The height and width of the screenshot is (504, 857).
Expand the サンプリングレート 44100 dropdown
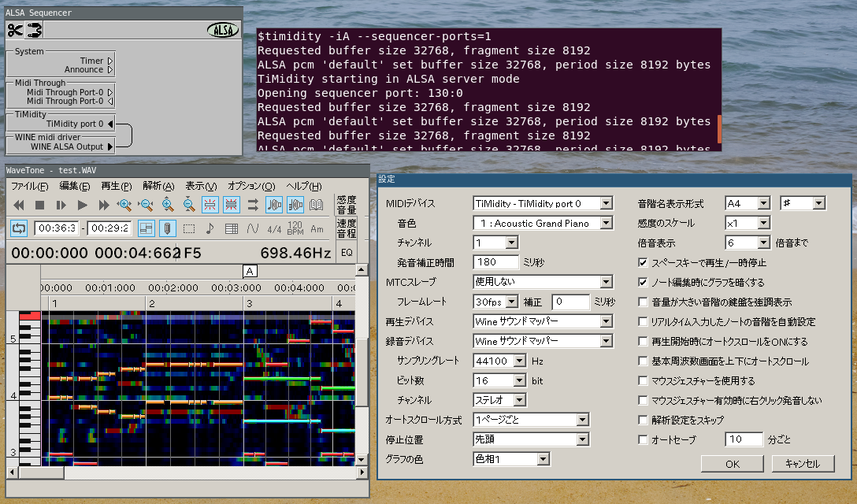(x=519, y=361)
